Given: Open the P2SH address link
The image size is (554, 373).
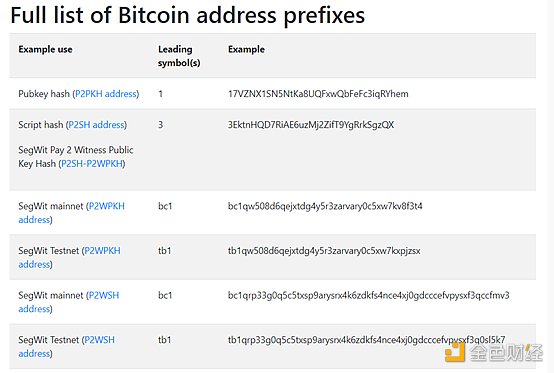Looking at the screenshot, I should 96,125.
